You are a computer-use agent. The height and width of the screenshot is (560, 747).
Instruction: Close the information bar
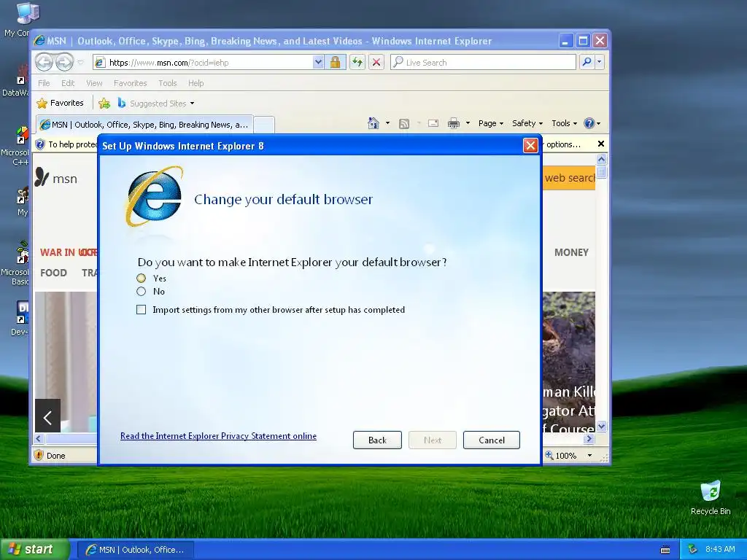601,144
